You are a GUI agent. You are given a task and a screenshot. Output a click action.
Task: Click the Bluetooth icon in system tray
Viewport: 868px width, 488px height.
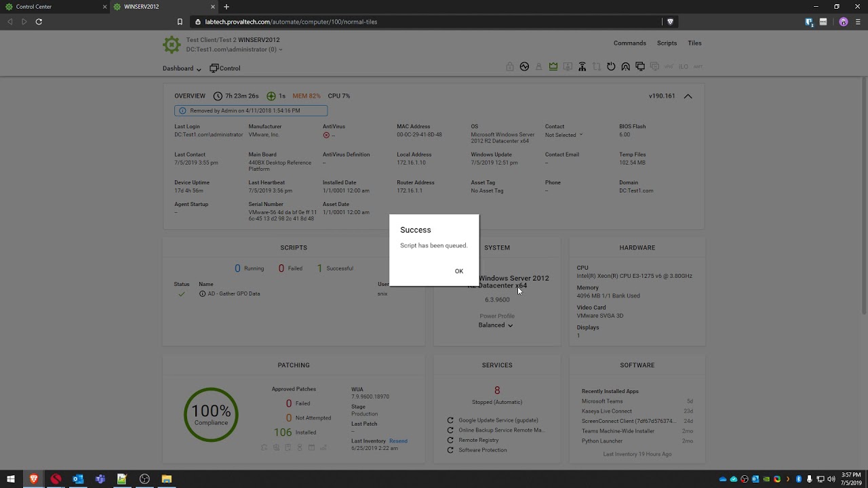click(799, 479)
